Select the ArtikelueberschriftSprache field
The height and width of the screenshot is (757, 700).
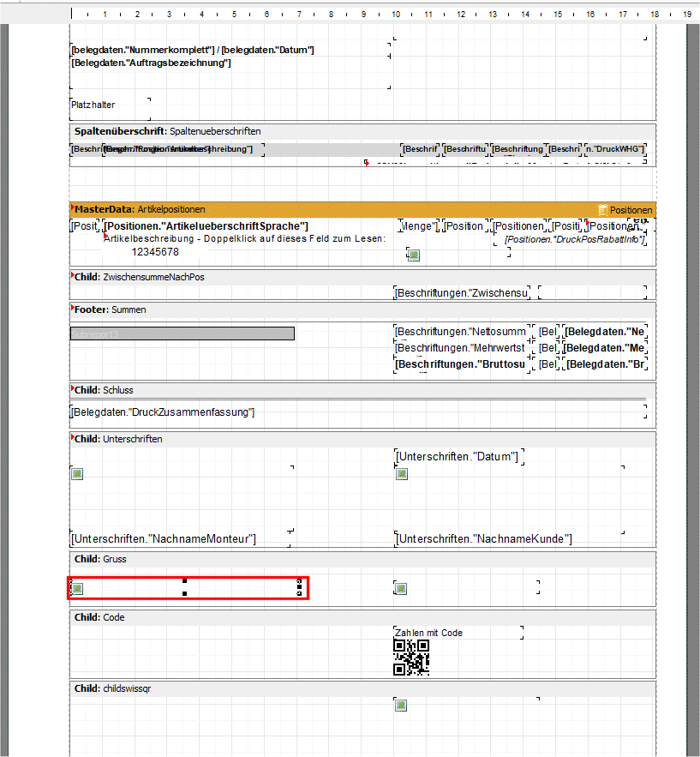tap(206, 226)
